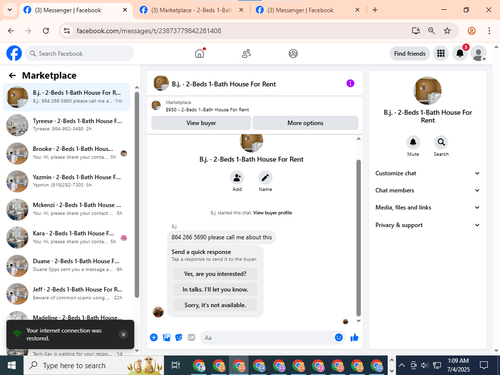
Task: Click the Find friends button
Action: pos(410,53)
